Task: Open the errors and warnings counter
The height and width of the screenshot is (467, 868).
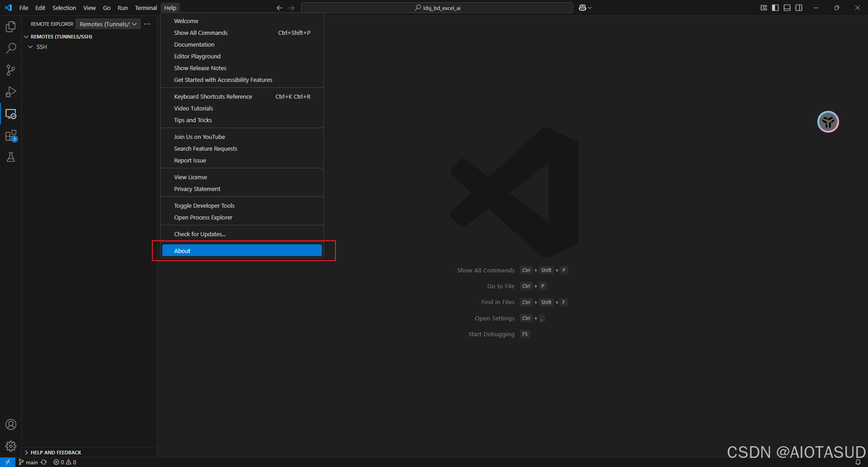Action: point(65,462)
